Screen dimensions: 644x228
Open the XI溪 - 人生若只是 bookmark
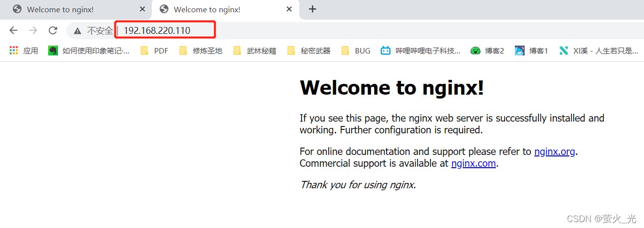point(599,50)
